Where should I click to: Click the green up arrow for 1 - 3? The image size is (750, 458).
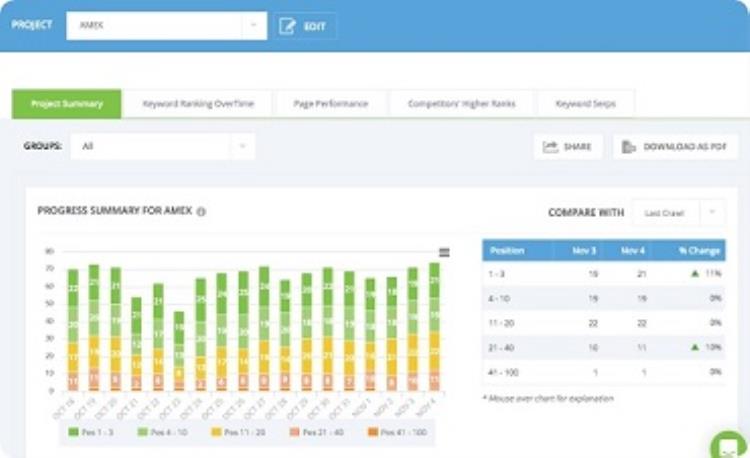pyautogui.click(x=695, y=273)
